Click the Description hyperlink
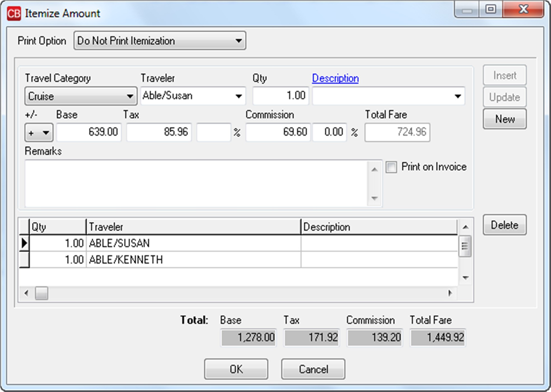The width and height of the screenshot is (551, 392). point(335,78)
